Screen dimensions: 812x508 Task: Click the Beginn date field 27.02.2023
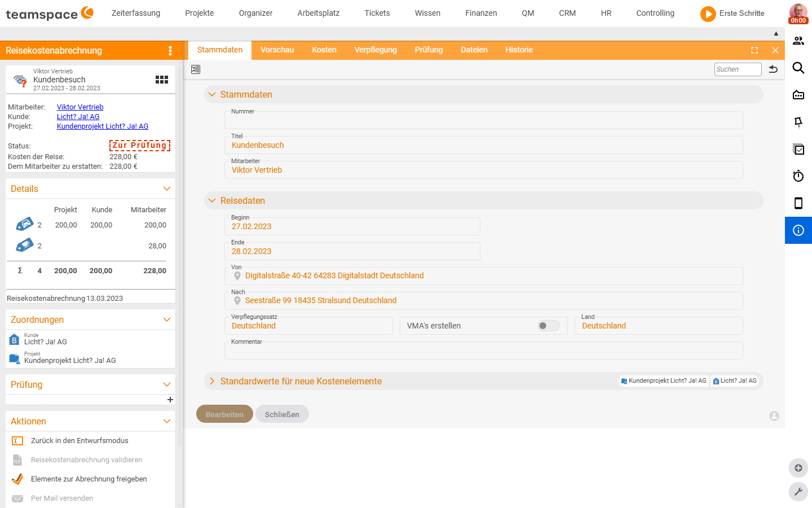pos(352,226)
